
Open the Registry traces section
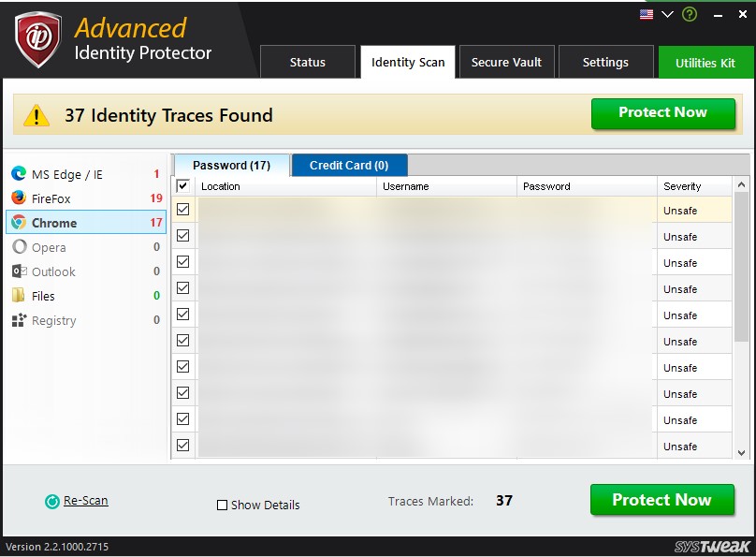pos(58,320)
